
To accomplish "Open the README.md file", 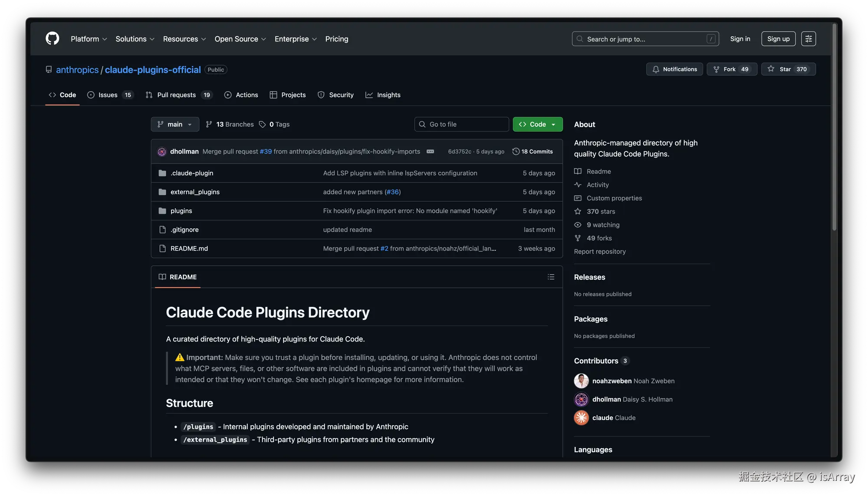I will pos(189,249).
